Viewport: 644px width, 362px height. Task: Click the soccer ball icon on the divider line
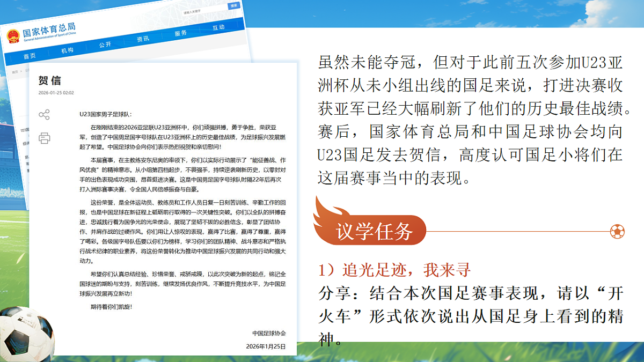[617, 232]
